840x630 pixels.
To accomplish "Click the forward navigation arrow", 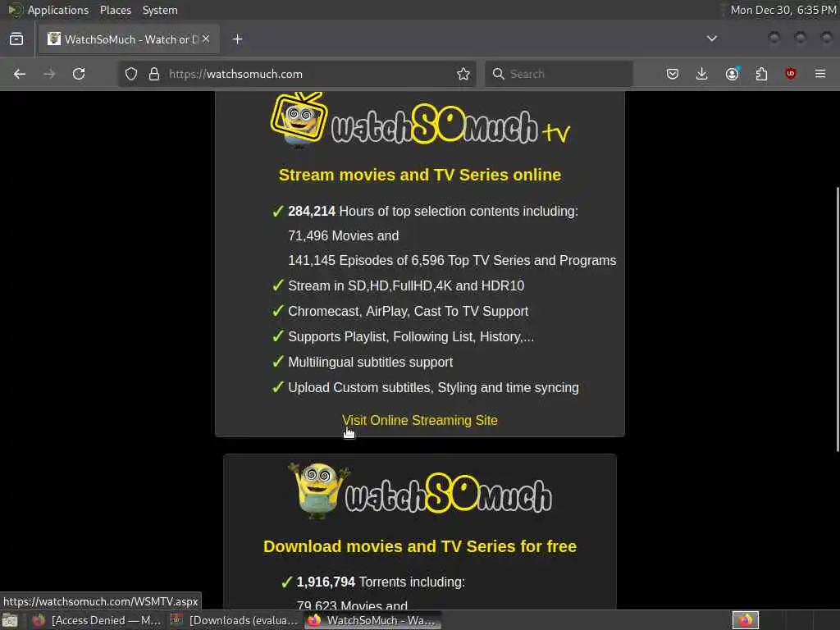I will (49, 74).
